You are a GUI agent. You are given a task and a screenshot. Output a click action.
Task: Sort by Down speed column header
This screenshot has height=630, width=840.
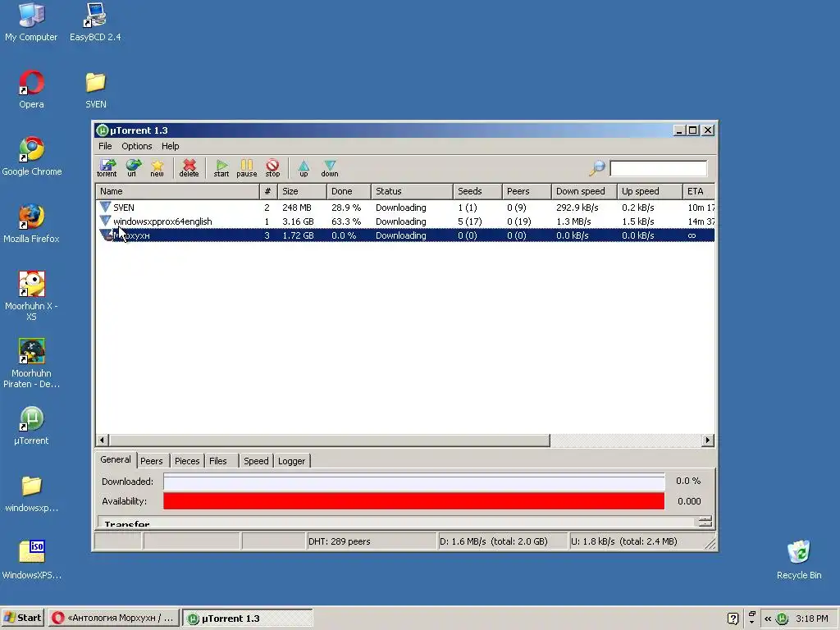point(584,191)
